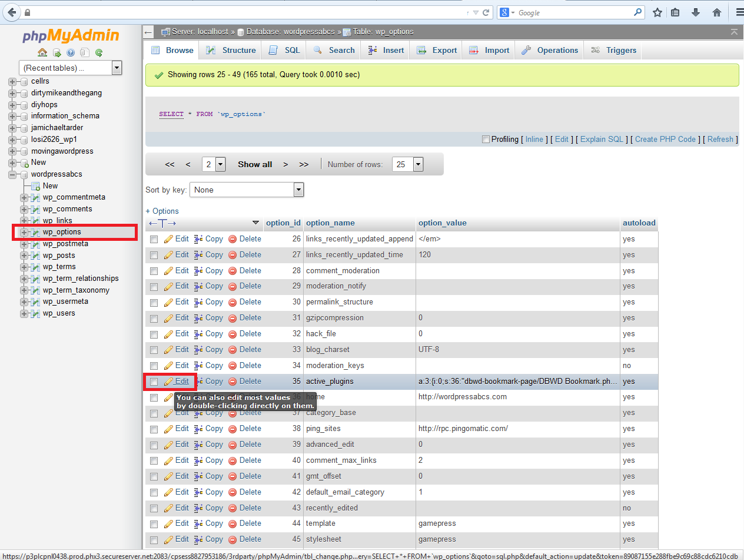Click the browser bookmark star icon

pos(657,12)
